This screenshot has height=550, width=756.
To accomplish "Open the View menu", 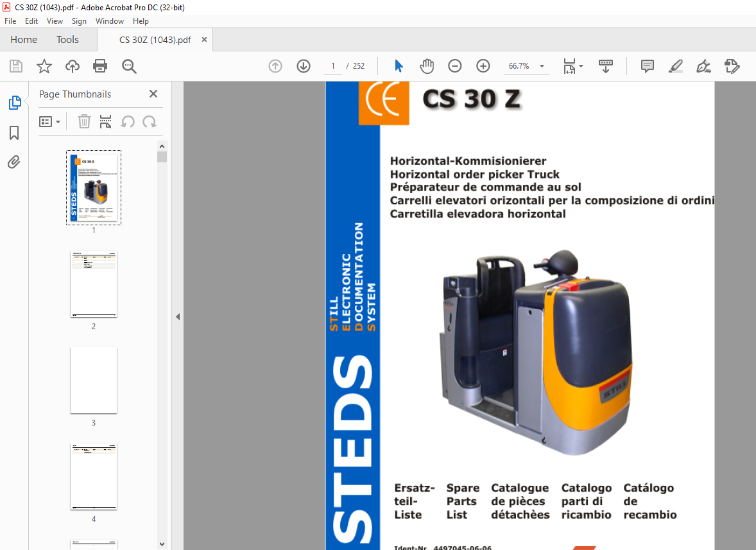I will pos(55,21).
